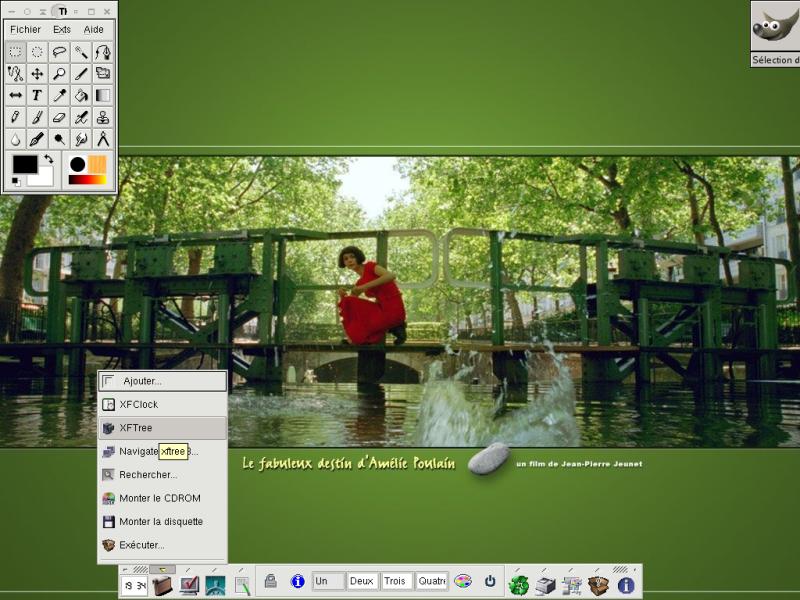The image size is (800, 600).
Task: Select Rechercher... in the popup menu
Action: (x=162, y=475)
